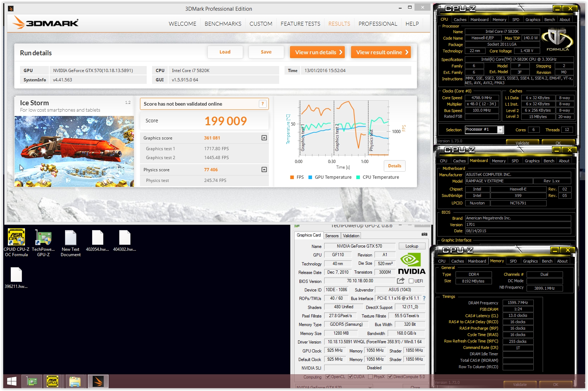Switch to Sensors tab in GPU-Z

point(332,236)
